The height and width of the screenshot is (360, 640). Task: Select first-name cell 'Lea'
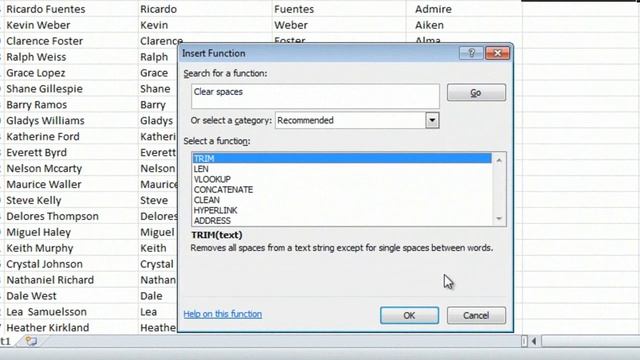(158, 311)
